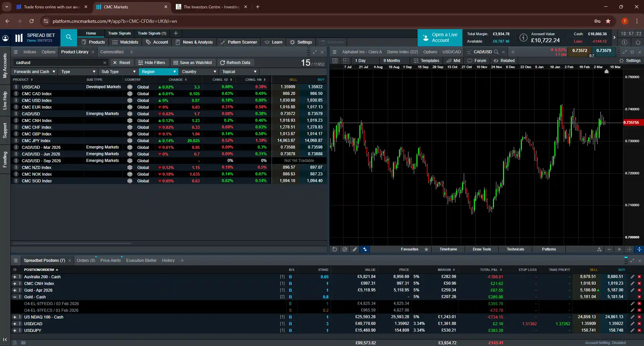Expand the chart panel to fullscreen

[625, 52]
